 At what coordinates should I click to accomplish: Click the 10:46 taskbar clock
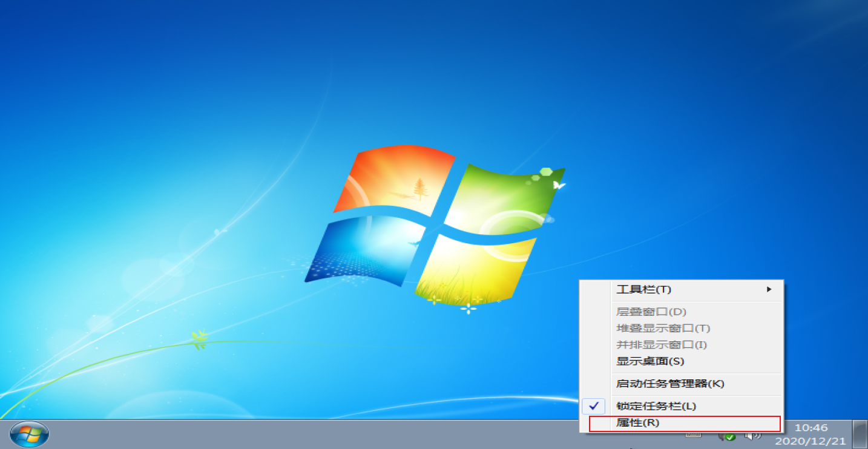810,428
